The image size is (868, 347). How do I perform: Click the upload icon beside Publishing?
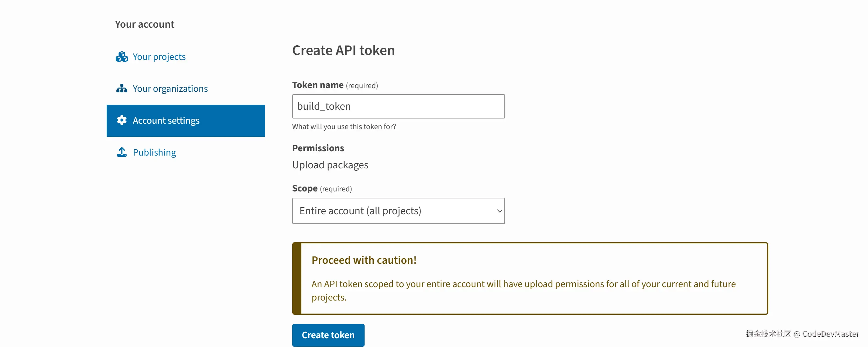(122, 152)
